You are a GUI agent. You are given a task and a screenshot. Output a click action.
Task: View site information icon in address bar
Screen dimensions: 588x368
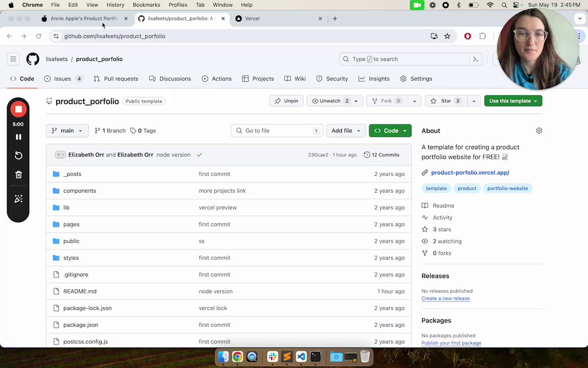click(56, 36)
